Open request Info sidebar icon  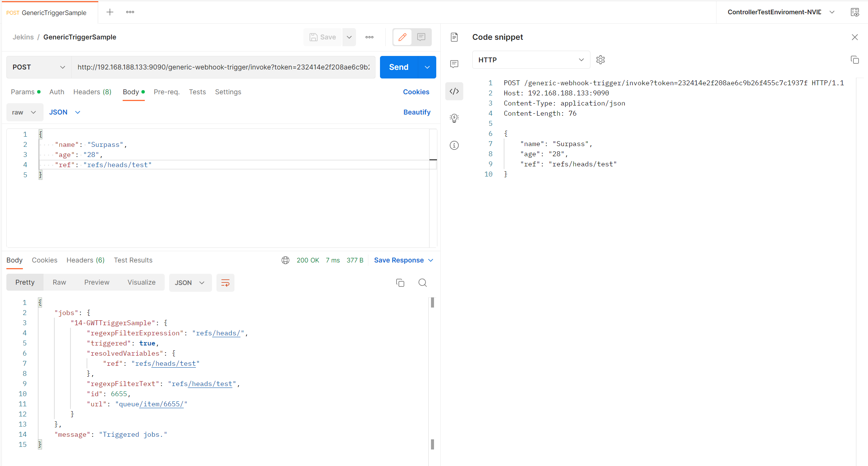tap(454, 145)
